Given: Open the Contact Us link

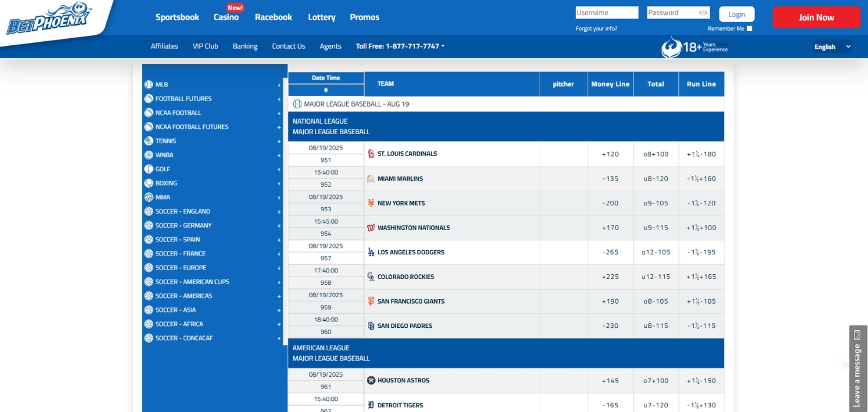Looking at the screenshot, I should (289, 46).
